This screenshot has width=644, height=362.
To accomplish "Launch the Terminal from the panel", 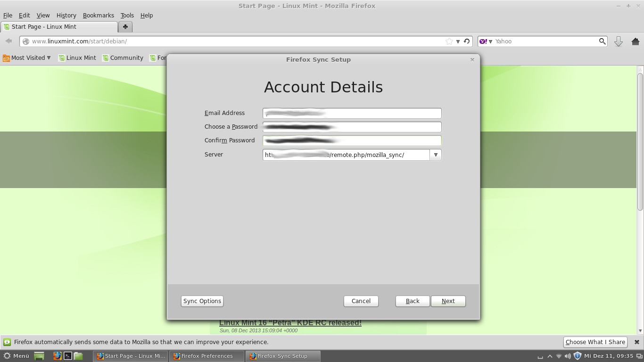I will click(x=68, y=356).
